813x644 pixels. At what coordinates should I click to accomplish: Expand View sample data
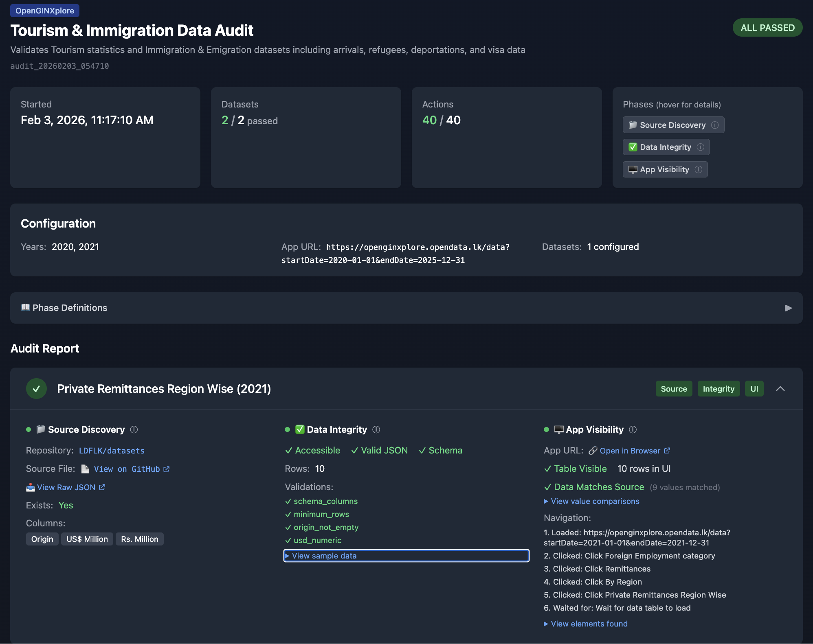324,556
